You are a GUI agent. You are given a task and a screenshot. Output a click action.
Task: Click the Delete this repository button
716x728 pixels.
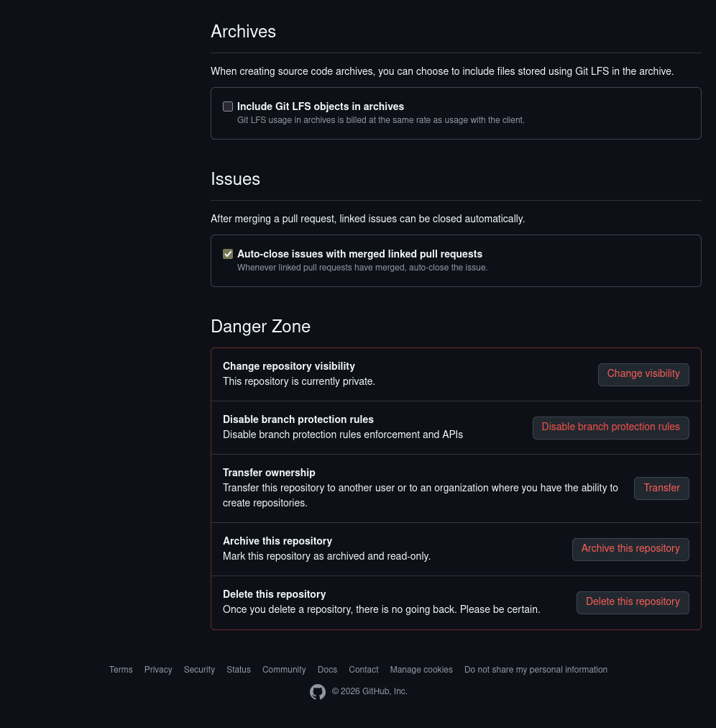coord(633,602)
